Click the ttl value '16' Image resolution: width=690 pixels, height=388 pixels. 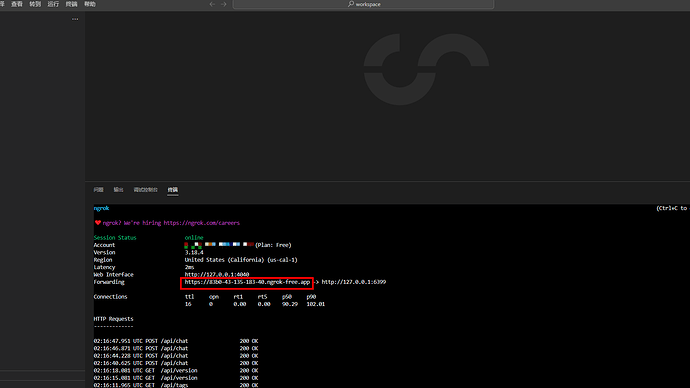(188, 304)
